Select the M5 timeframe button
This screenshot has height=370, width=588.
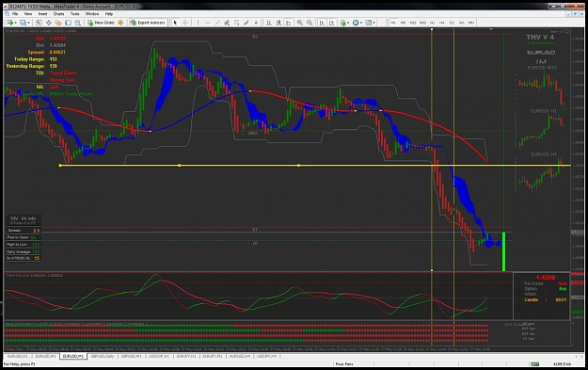click(403, 23)
